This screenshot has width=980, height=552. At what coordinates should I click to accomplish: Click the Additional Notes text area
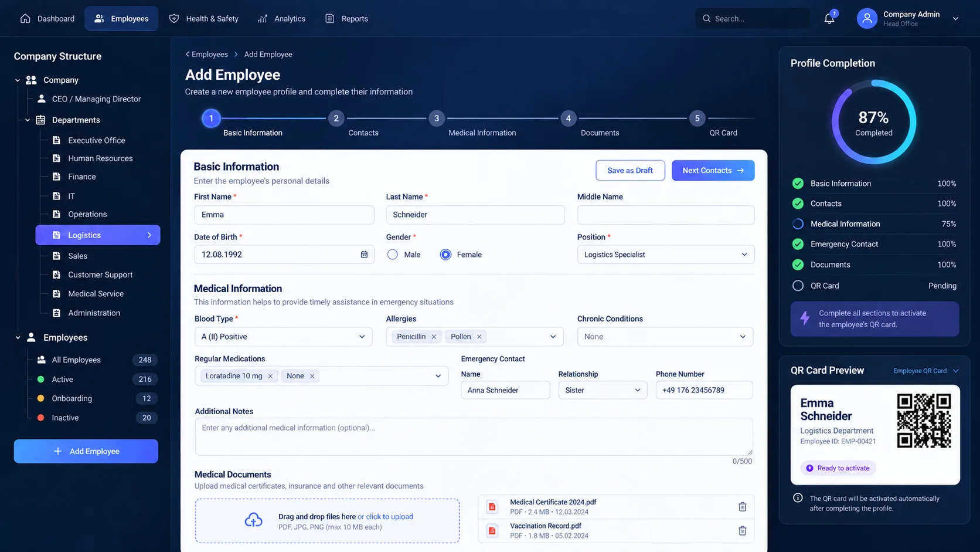pos(474,436)
